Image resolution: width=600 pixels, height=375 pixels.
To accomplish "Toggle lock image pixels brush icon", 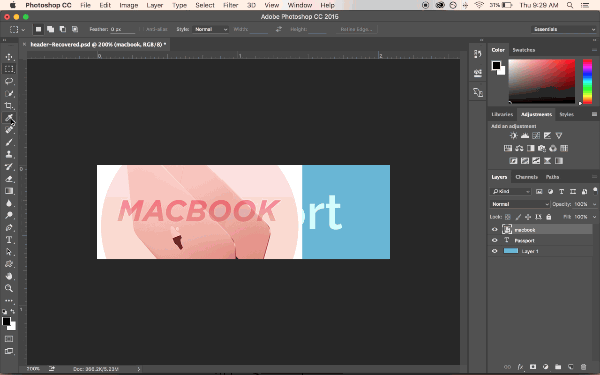I will point(518,217).
